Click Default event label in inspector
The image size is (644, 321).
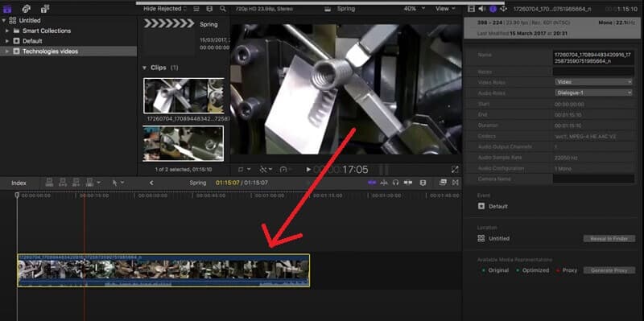[498, 207]
